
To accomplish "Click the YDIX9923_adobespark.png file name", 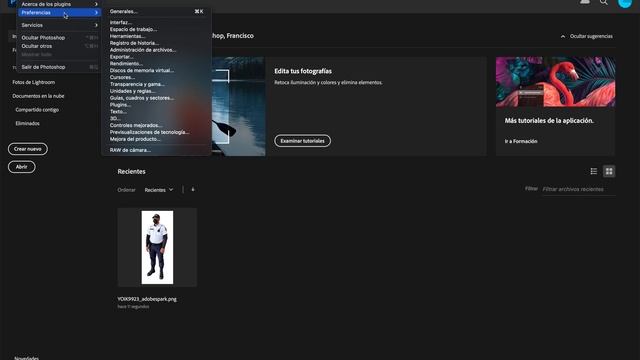I will [147, 299].
